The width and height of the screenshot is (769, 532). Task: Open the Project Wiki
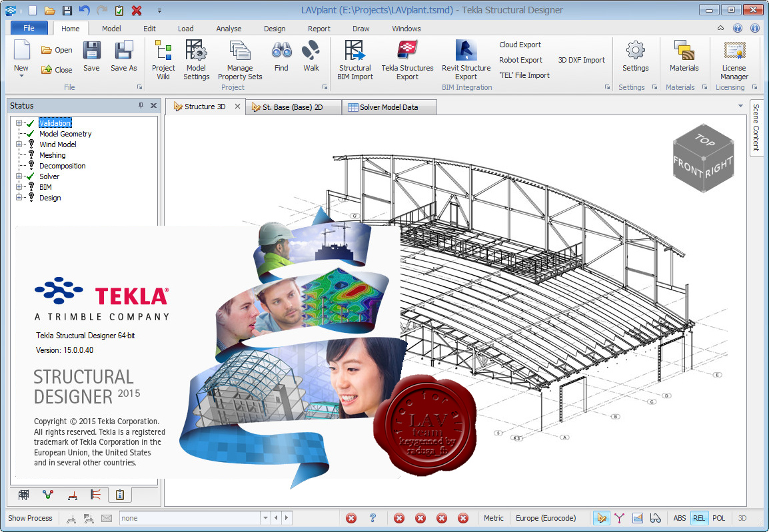pyautogui.click(x=163, y=59)
